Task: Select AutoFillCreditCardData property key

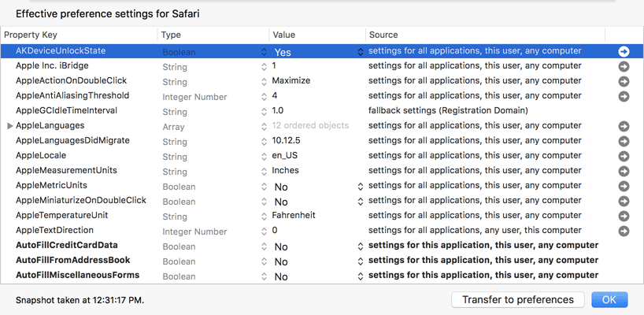Action: pos(67,245)
